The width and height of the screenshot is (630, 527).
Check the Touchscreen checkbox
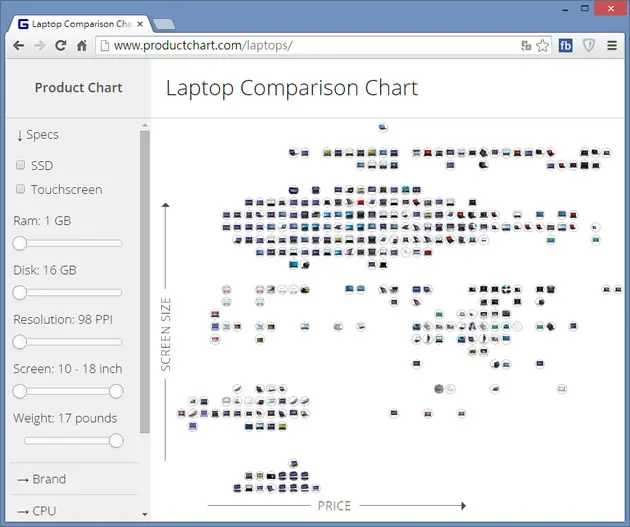[x=20, y=189]
